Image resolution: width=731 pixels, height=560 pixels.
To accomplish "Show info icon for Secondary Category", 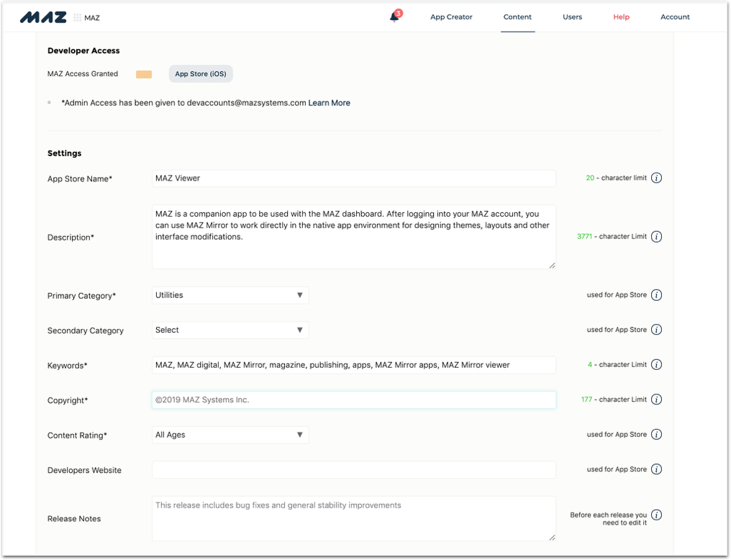I will coord(656,330).
